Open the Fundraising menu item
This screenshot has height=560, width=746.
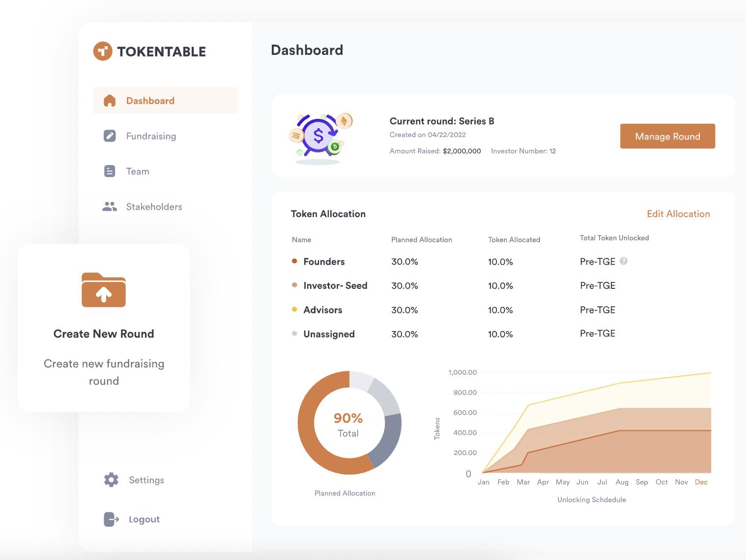[151, 136]
